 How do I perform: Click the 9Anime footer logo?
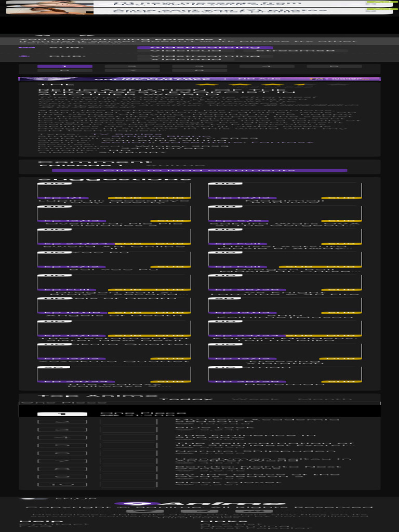click(199, 503)
